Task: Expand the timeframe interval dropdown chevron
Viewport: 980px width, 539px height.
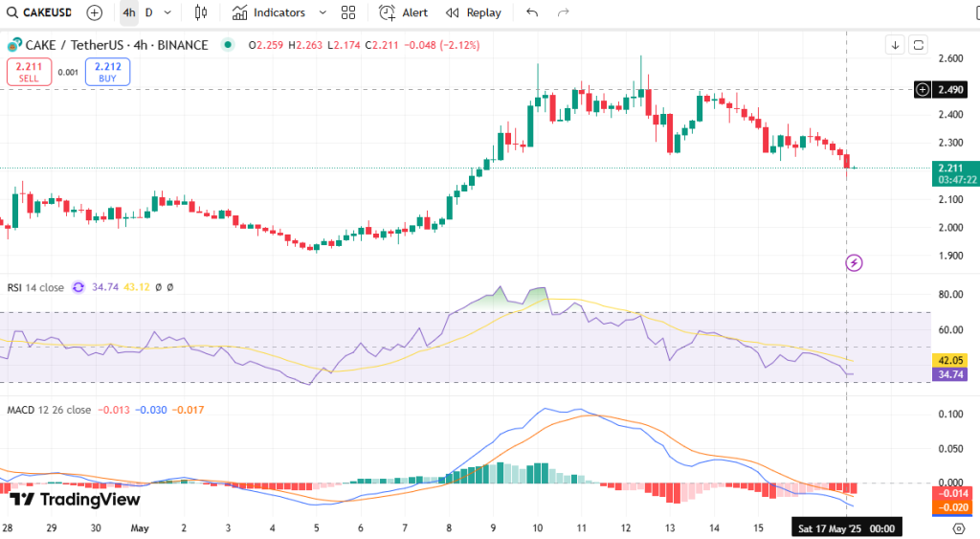Action: click(168, 12)
